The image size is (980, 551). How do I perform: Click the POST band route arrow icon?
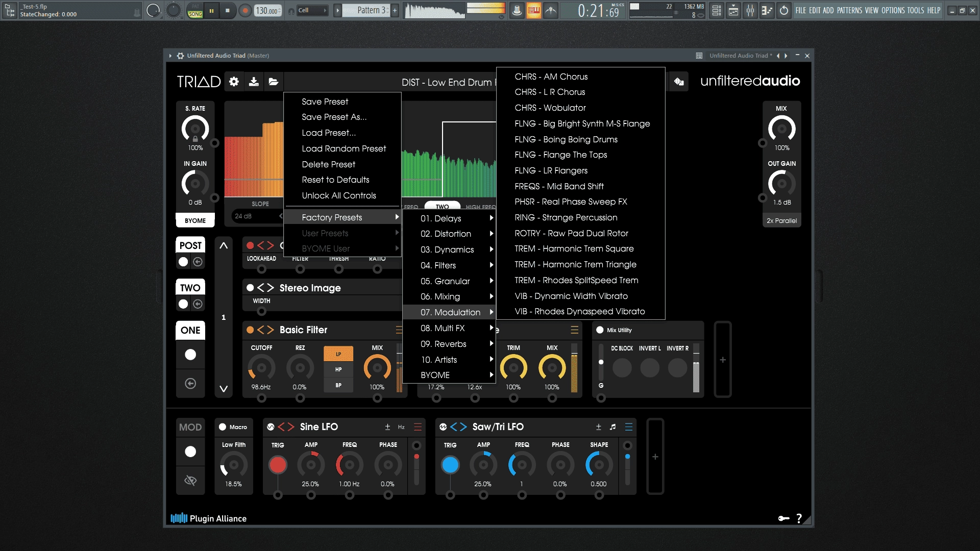click(x=198, y=262)
